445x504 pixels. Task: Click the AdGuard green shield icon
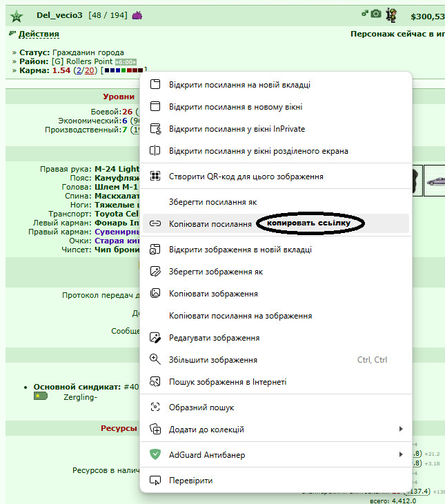coord(155,454)
